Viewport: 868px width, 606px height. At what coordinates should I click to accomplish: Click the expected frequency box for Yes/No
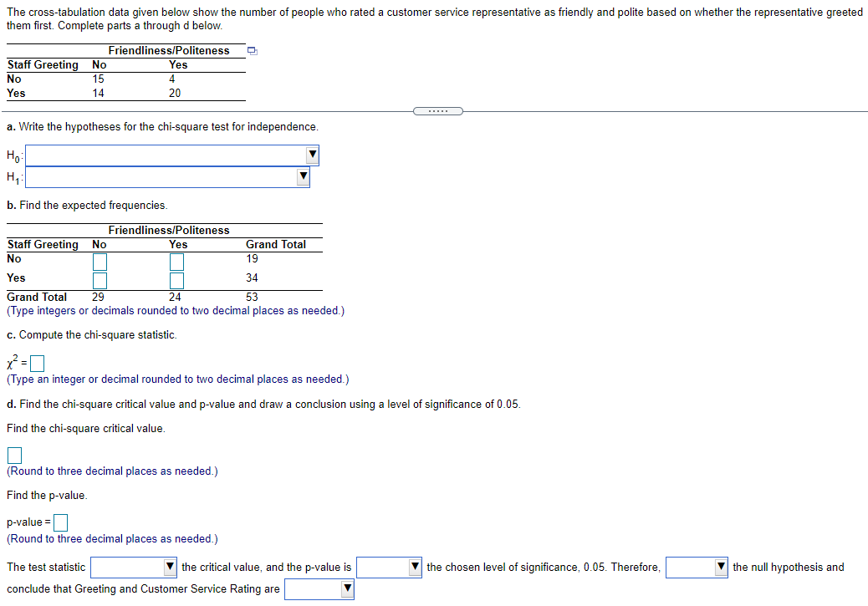pos(100,281)
